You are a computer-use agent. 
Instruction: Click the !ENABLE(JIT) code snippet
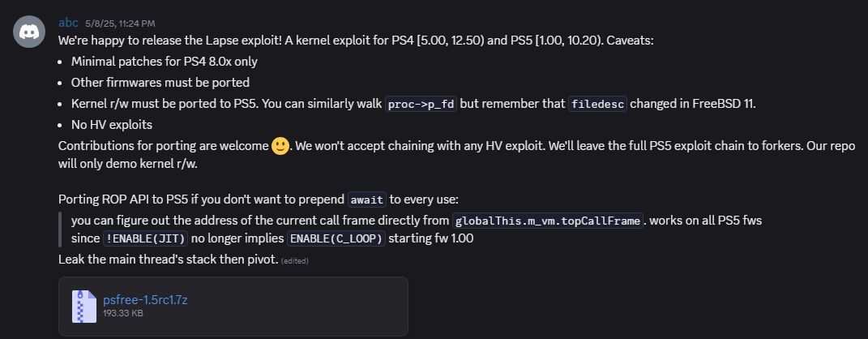147,239
